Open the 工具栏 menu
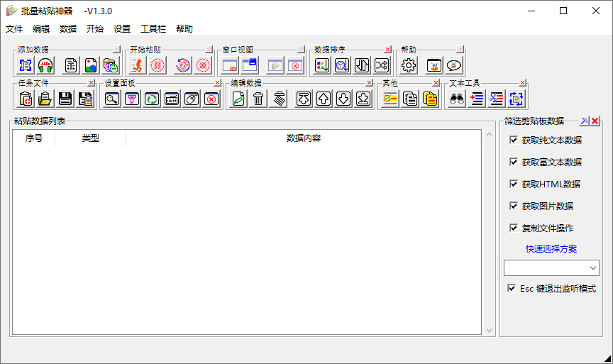613x364 pixels. coord(153,29)
